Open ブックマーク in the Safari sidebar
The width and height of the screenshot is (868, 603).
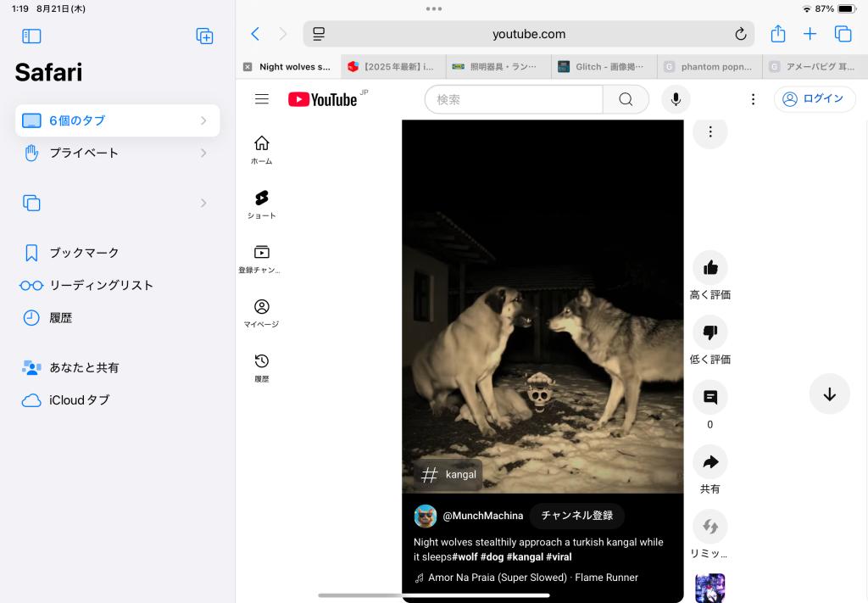pyautogui.click(x=84, y=253)
